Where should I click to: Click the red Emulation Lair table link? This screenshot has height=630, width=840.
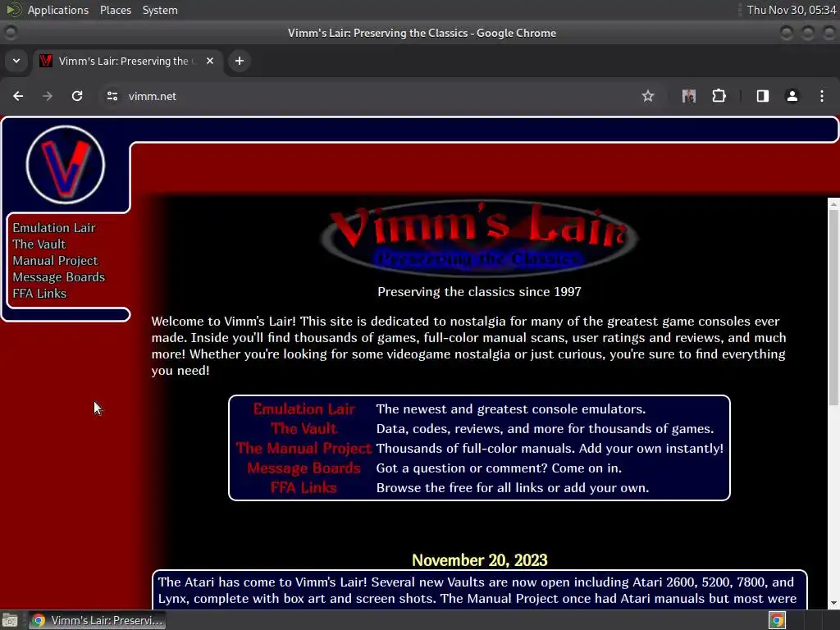(304, 409)
